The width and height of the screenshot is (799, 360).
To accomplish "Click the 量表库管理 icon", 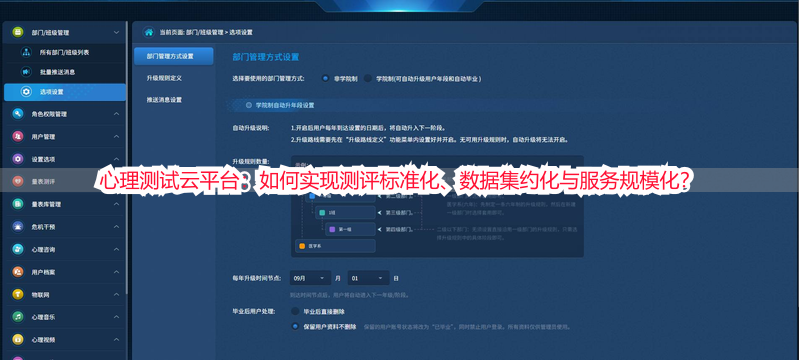I will point(18,204).
